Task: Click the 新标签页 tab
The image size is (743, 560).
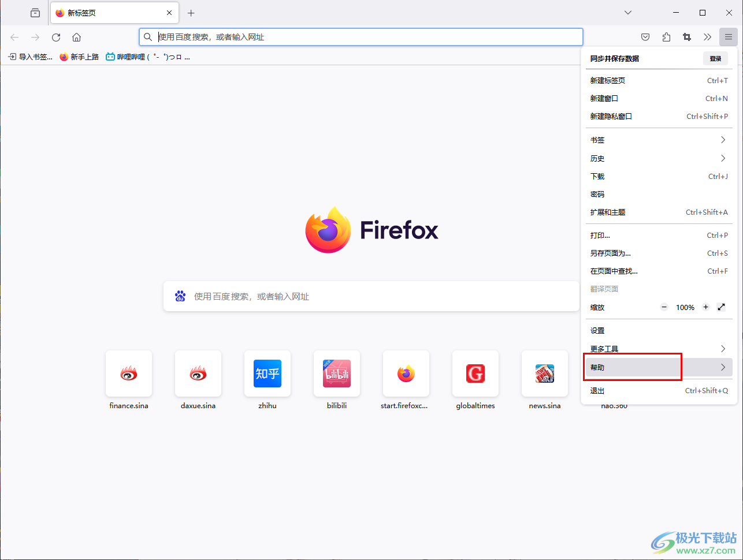Action: pos(114,13)
